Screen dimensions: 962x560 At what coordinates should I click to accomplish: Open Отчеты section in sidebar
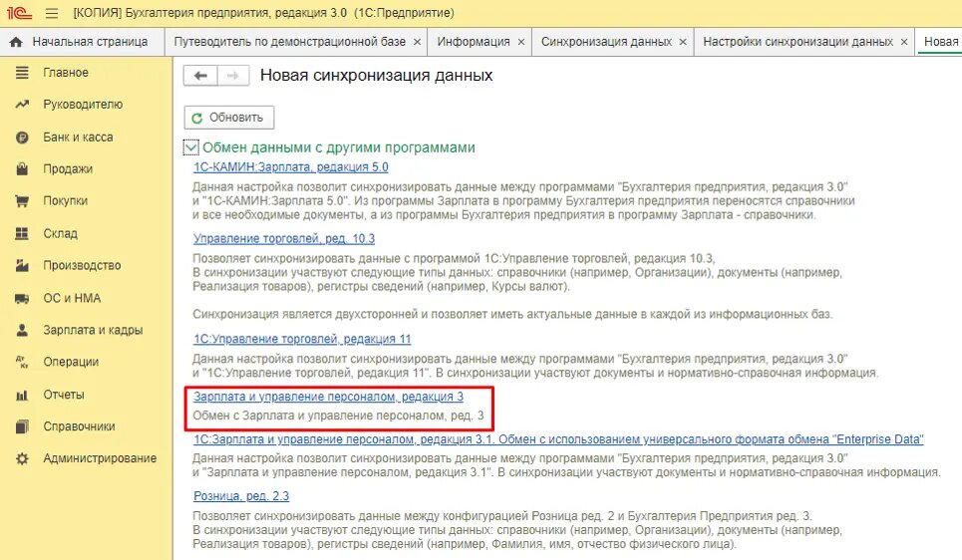pos(63,395)
